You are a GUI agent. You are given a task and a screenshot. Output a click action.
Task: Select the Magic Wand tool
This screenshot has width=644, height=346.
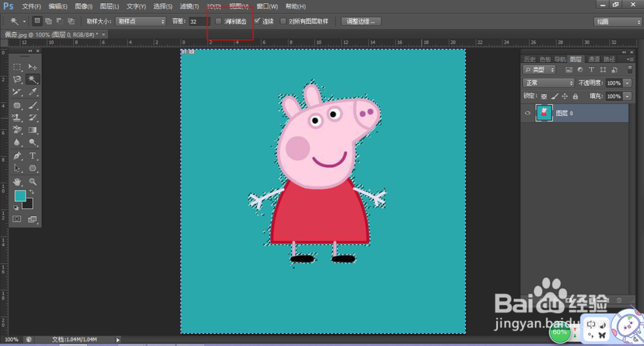[x=32, y=79]
